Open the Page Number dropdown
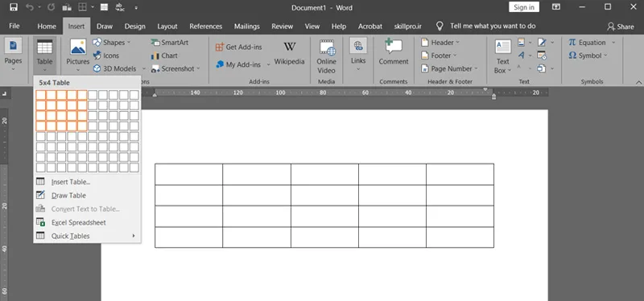 pyautogui.click(x=449, y=68)
